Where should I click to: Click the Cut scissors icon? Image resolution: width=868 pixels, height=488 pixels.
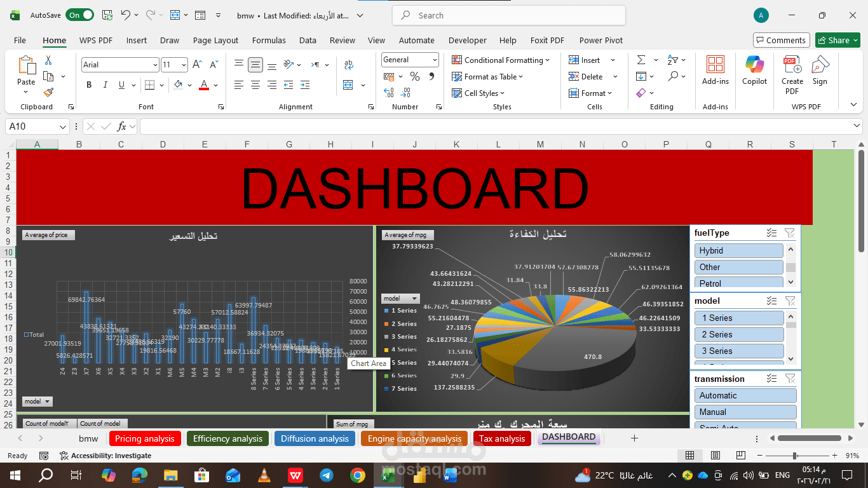click(x=48, y=60)
